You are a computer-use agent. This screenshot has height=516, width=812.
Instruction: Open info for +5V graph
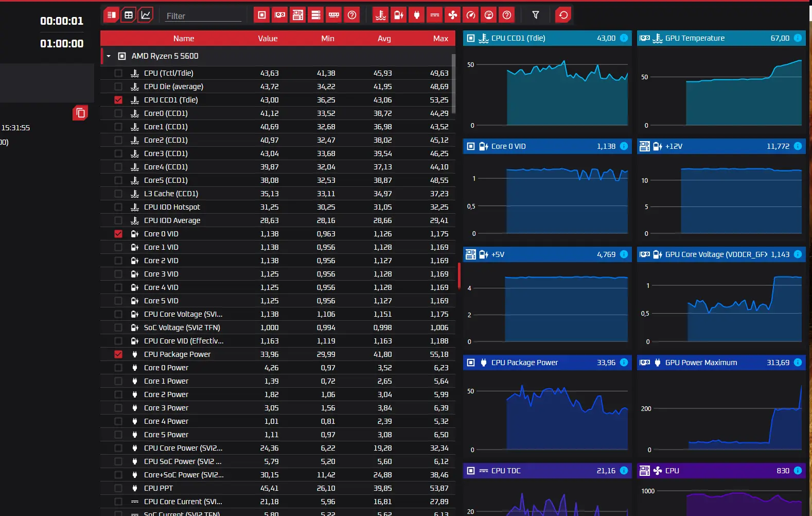click(x=624, y=254)
